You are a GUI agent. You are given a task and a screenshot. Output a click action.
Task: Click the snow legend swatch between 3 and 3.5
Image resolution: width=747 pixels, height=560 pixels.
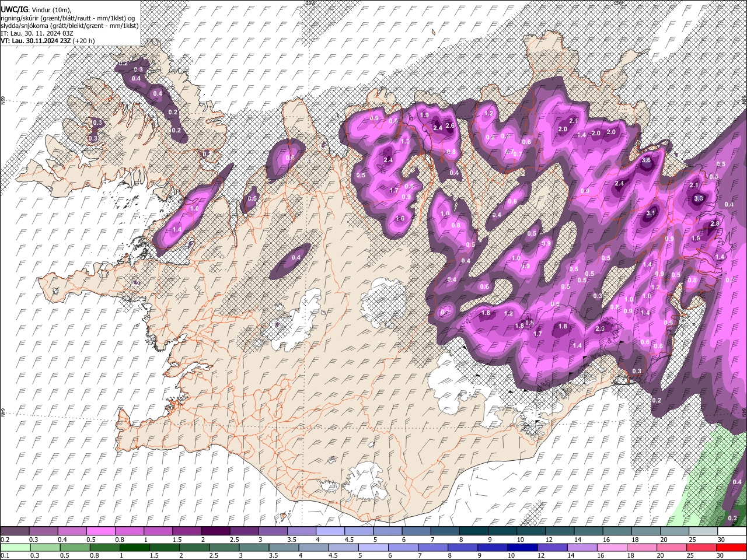point(273,531)
